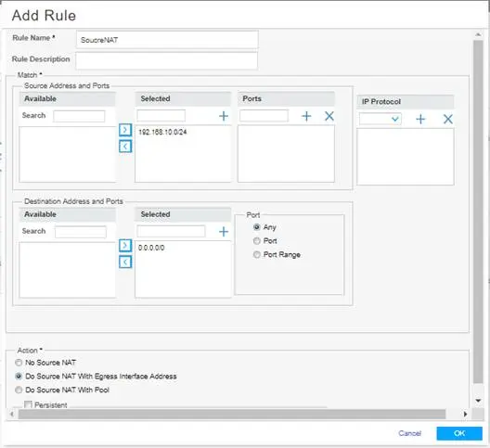Confirm rule with OK button
490x448 pixels.
pyautogui.click(x=459, y=433)
